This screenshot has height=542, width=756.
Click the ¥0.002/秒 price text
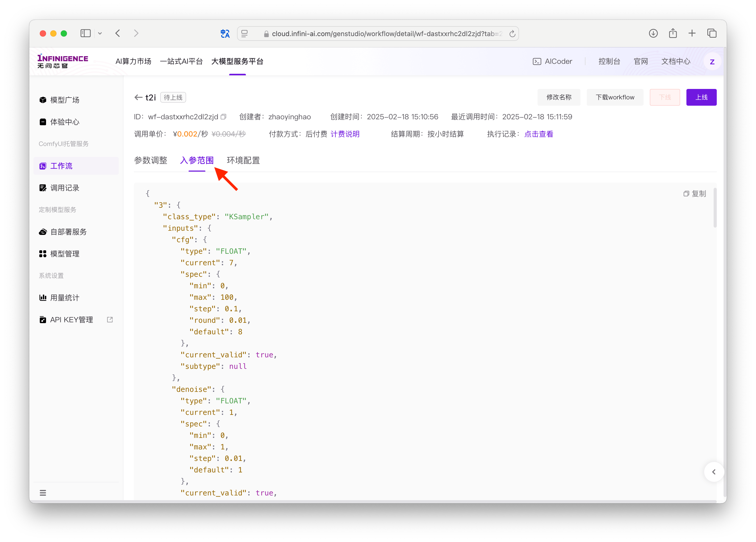(190, 134)
